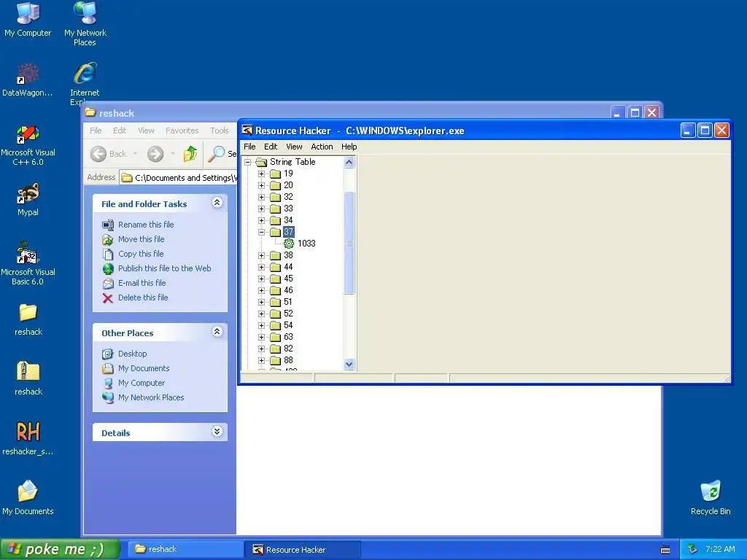This screenshot has height=560, width=747.
Task: Select folder 88 in String Table
Action: click(x=282, y=360)
